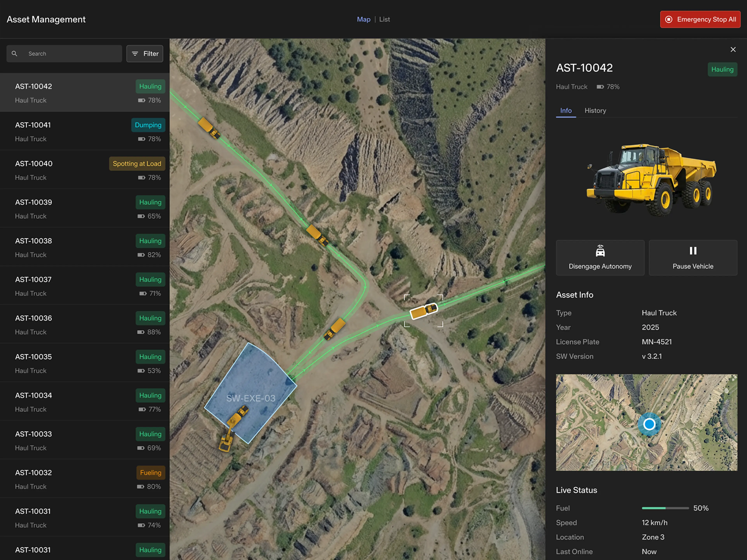
Task: Select AST-10041 in the asset list
Action: point(84,131)
